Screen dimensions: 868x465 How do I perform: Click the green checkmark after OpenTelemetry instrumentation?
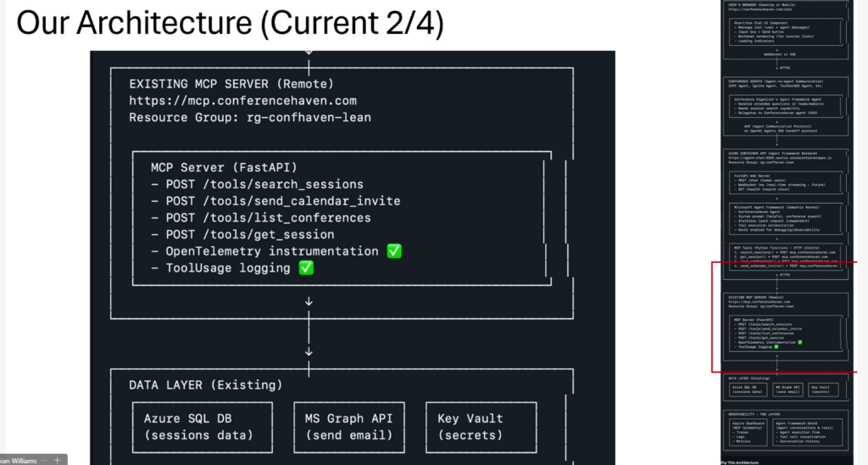pos(394,251)
